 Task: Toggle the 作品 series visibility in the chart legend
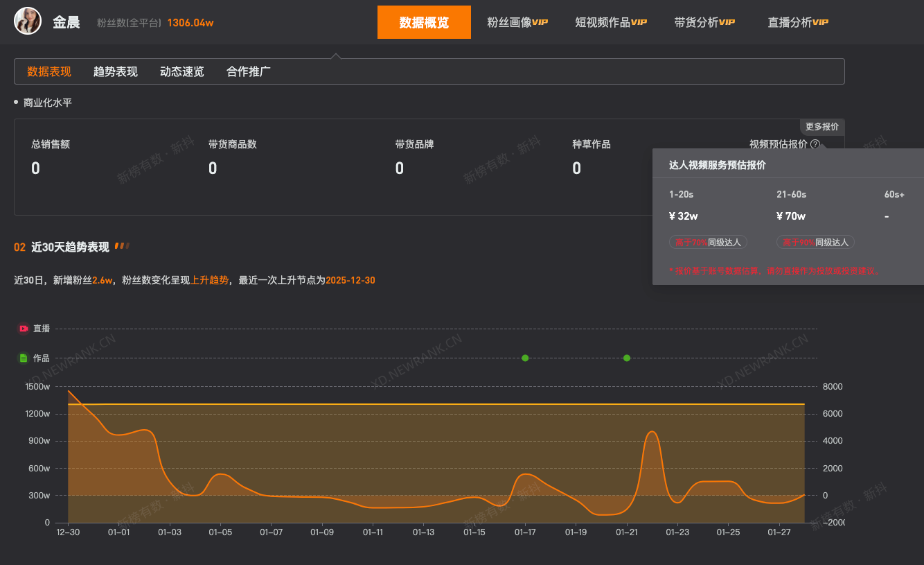point(35,358)
